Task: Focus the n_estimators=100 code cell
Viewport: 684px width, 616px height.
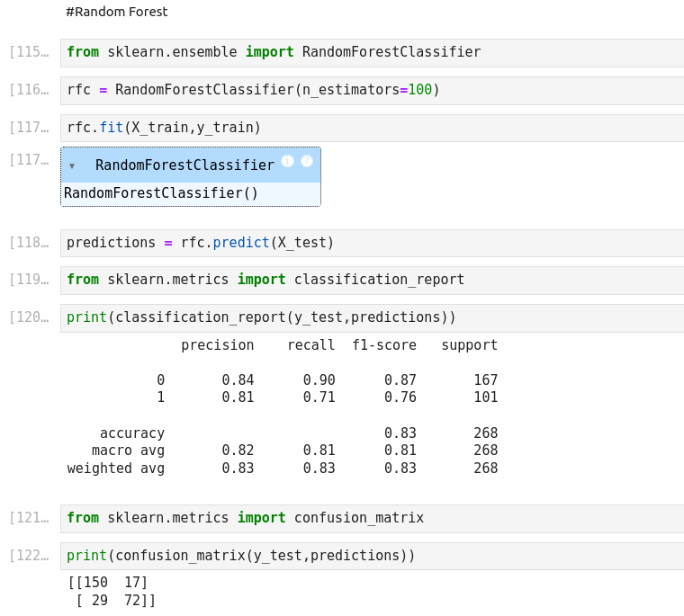Action: click(x=360, y=90)
